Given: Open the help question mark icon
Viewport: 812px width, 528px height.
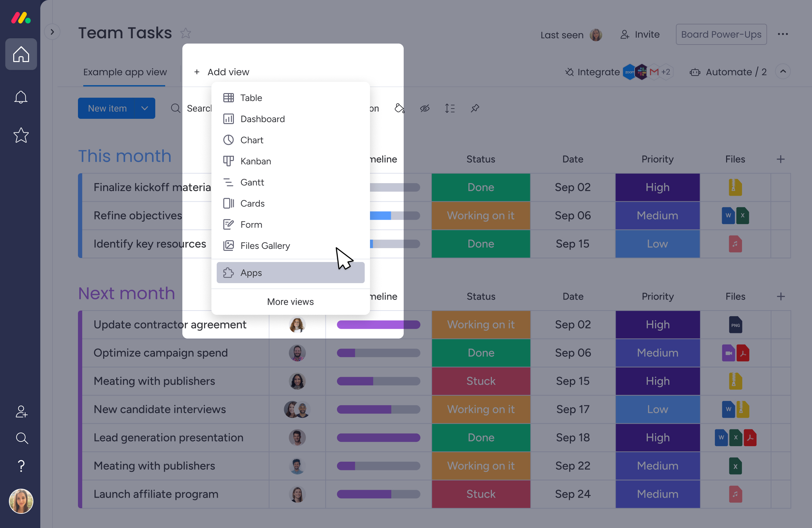Looking at the screenshot, I should [x=21, y=466].
